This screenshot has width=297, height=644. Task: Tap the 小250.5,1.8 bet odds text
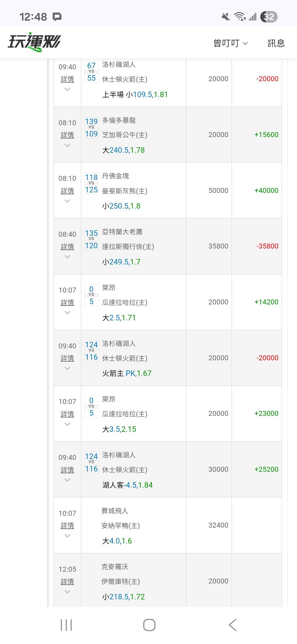click(x=121, y=206)
